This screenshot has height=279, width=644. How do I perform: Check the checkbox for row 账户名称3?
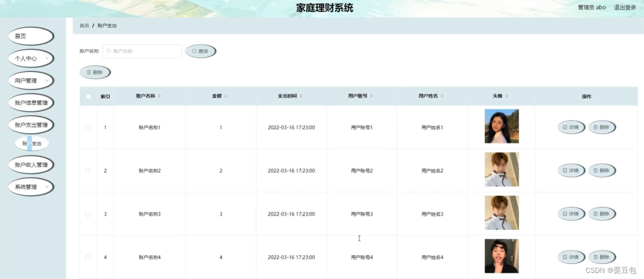(x=88, y=214)
